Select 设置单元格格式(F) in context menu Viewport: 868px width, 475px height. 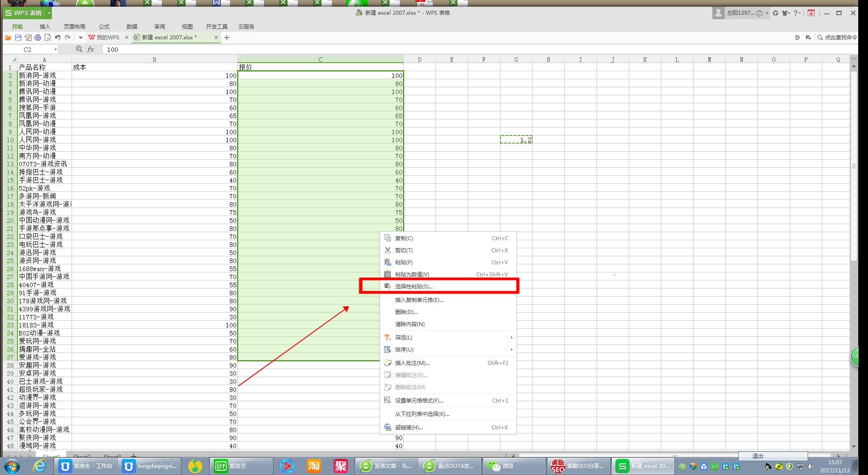pyautogui.click(x=419, y=400)
